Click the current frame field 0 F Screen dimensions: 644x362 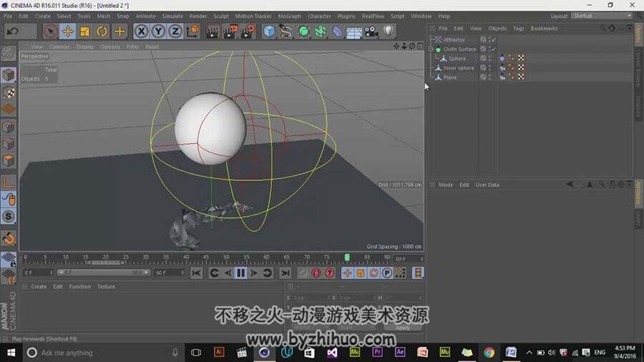tap(38, 273)
